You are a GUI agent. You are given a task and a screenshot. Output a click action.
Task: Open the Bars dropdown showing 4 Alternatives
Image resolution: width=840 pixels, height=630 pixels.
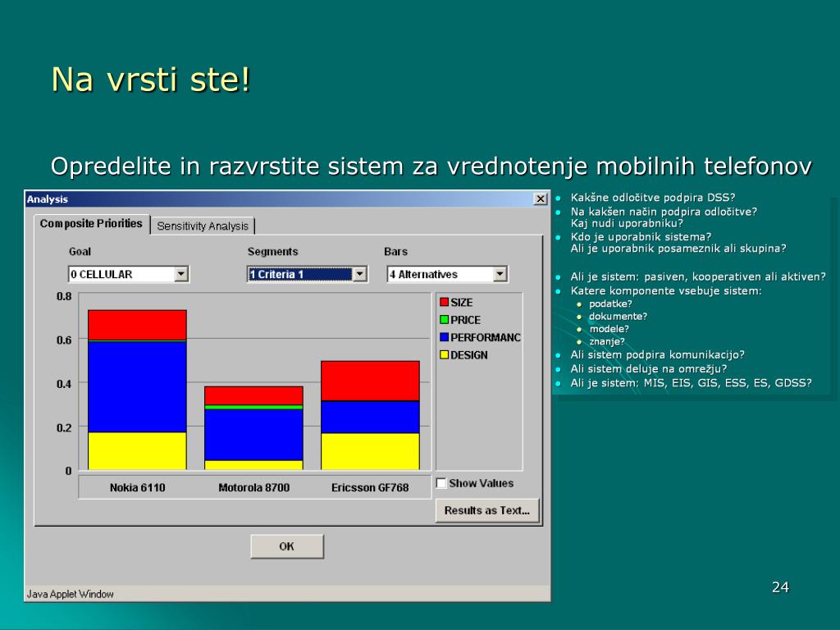447,274
